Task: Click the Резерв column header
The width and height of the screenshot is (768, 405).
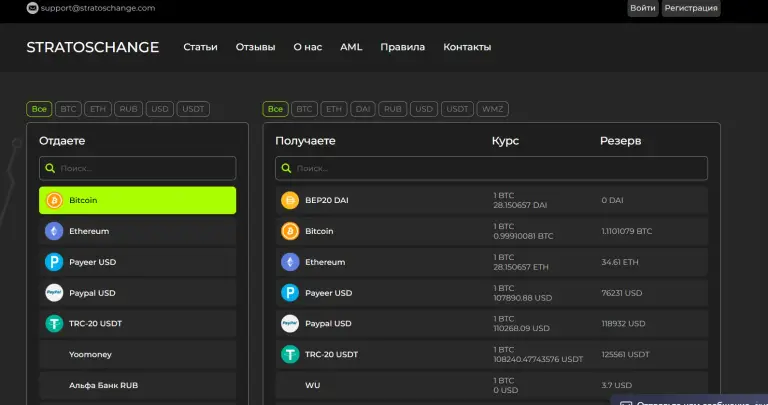Action: click(x=621, y=141)
